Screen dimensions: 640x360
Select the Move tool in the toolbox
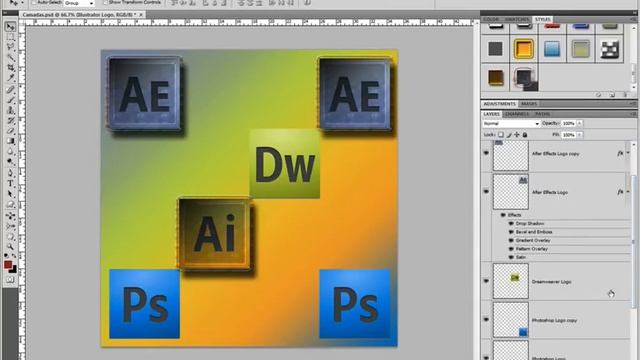[x=11, y=27]
